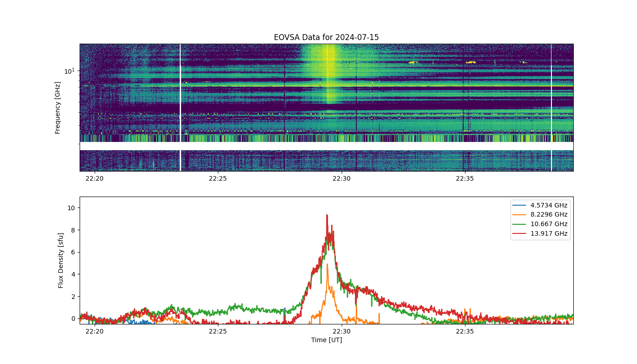637x364 pixels.
Task: Click the 4.5734 GHz legend entry
Action: tap(549, 205)
